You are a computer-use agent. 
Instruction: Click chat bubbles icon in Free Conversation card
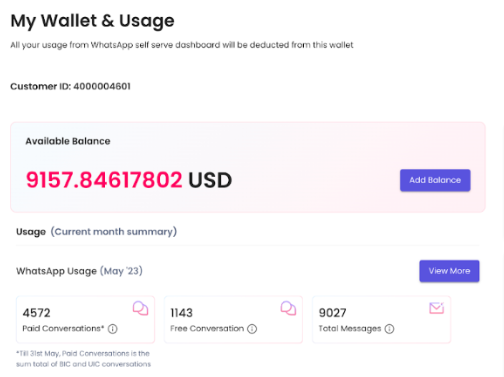coord(288,308)
